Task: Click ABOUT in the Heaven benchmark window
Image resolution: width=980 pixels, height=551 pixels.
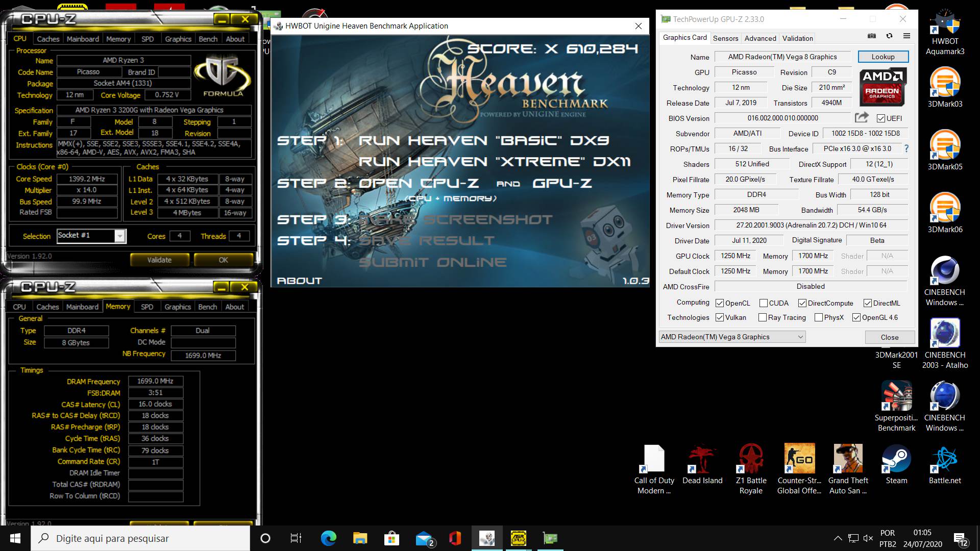Action: (x=299, y=281)
